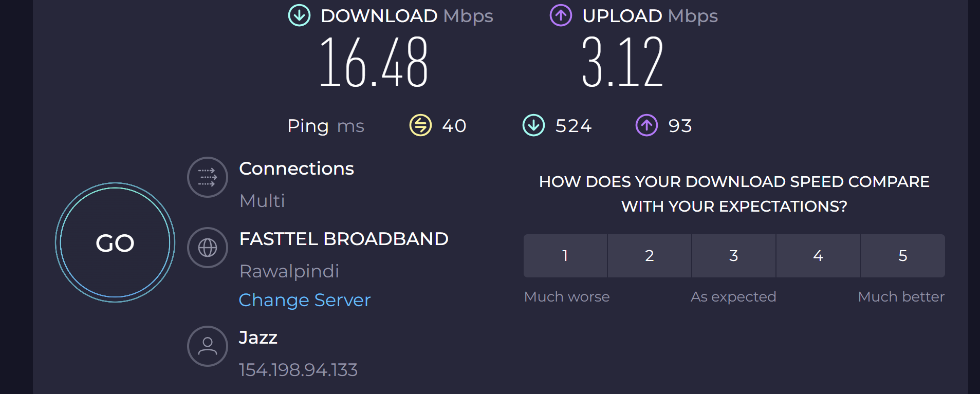The height and width of the screenshot is (394, 980).
Task: Click the globe server icon
Action: [x=208, y=248]
